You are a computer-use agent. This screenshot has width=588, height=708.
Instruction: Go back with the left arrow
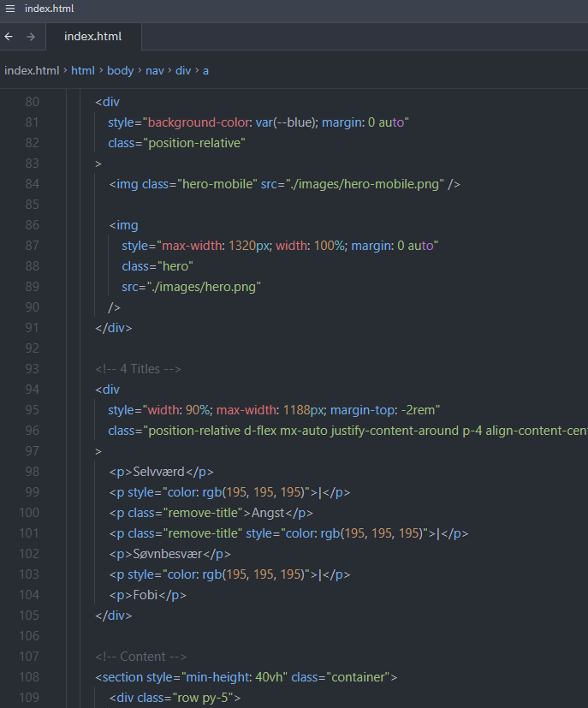click(9, 37)
